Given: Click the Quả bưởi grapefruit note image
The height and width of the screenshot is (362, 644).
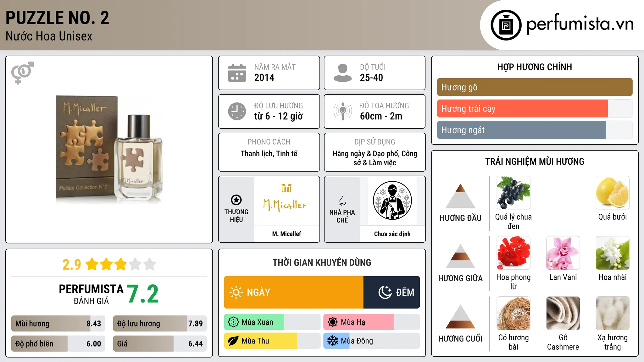Looking at the screenshot, I should coord(613,193).
